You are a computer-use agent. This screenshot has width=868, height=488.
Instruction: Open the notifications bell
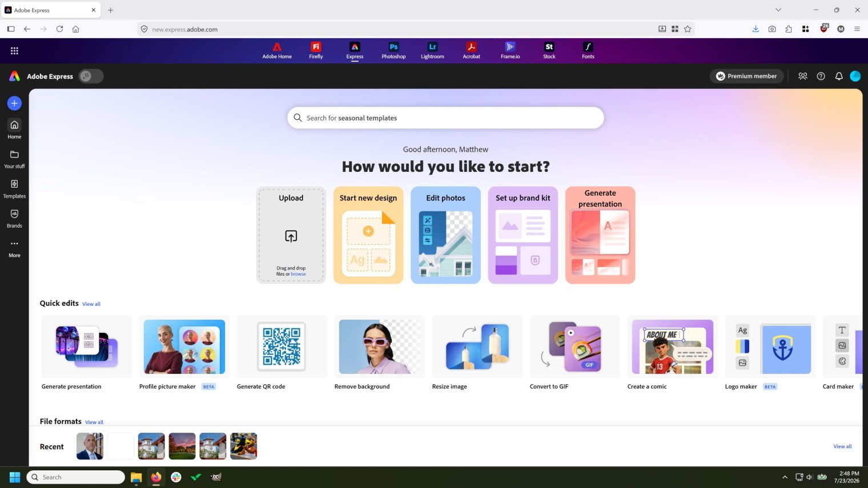pos(839,76)
